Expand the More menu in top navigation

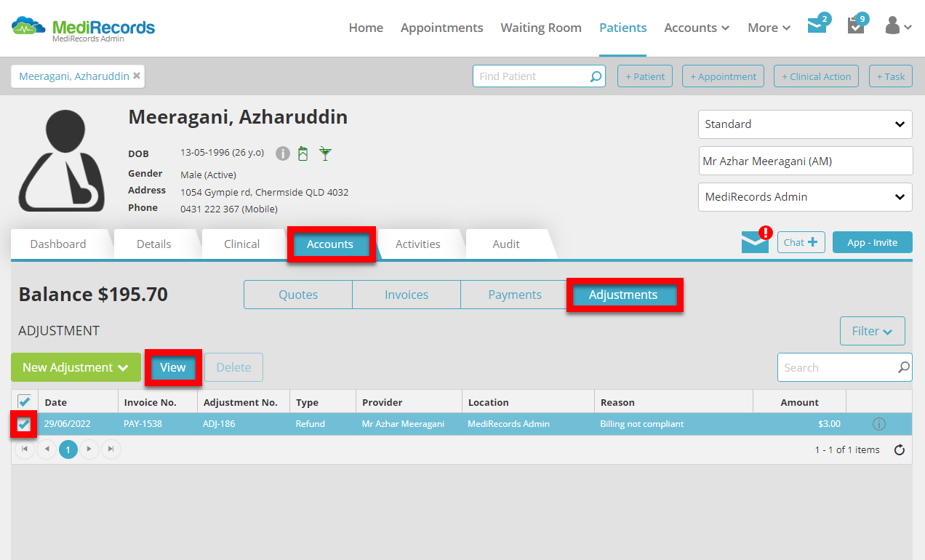pos(769,28)
